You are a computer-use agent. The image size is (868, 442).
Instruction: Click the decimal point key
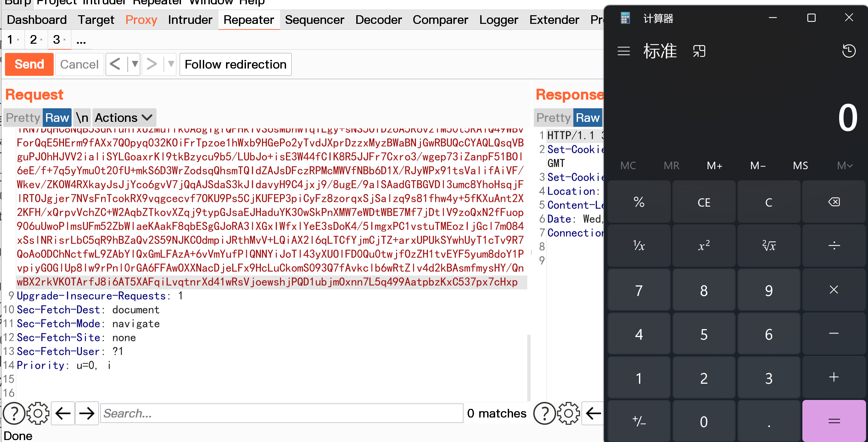pos(768,421)
